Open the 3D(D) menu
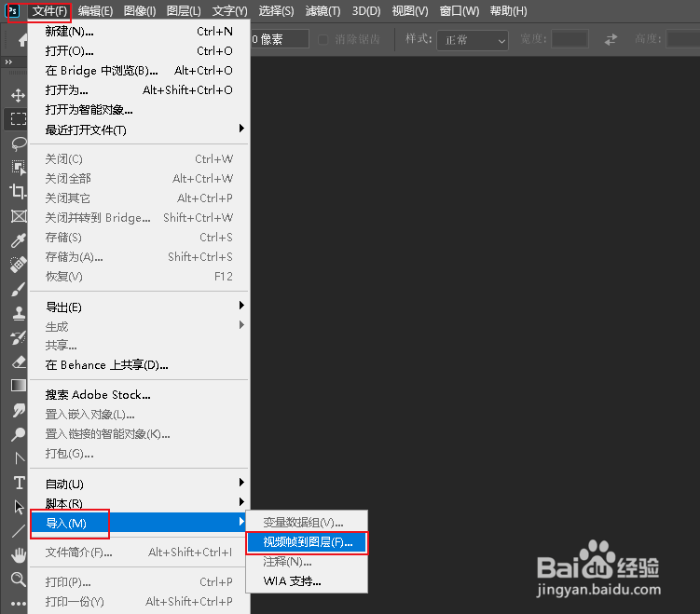The width and height of the screenshot is (700, 614). tap(366, 10)
